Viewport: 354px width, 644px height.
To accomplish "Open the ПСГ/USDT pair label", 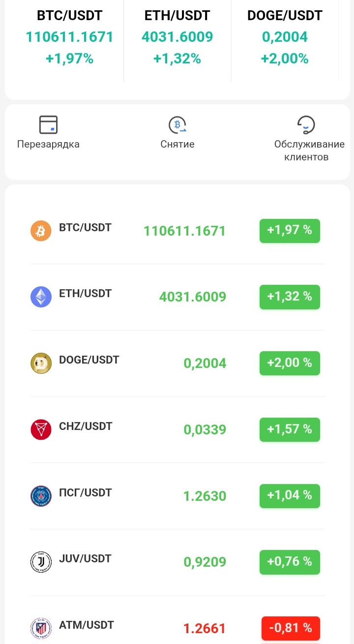I will [x=85, y=492].
